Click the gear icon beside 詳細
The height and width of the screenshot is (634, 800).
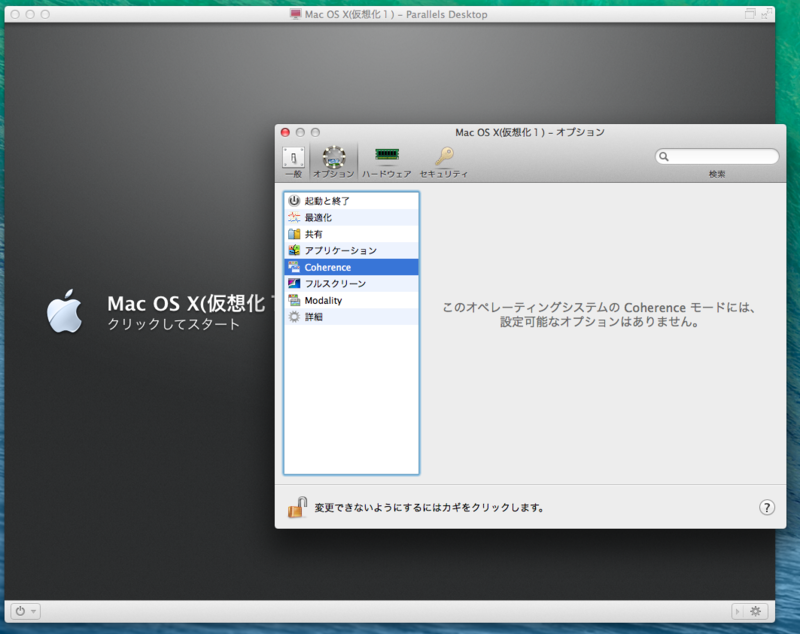click(294, 317)
